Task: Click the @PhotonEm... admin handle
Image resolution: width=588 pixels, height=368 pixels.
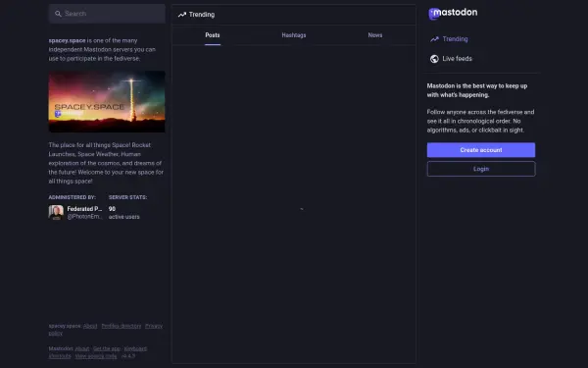Action: click(x=84, y=217)
